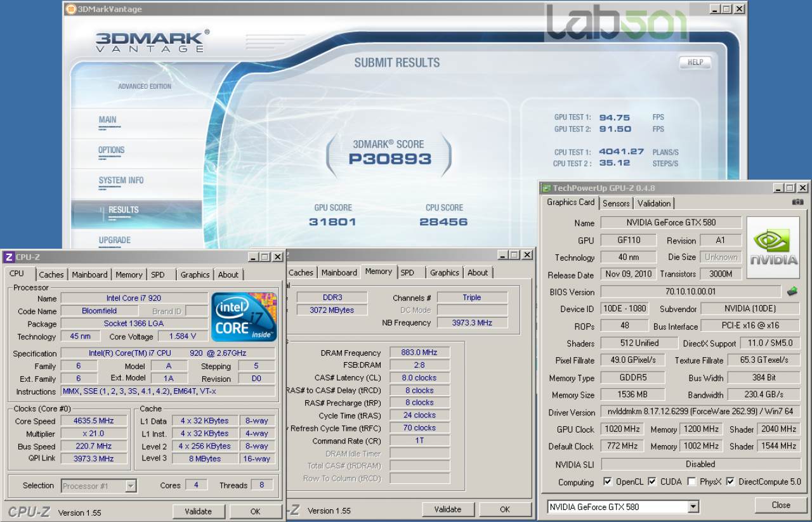
Task: Click the CPU TEST 1 value 4041.27
Action: click(621, 152)
